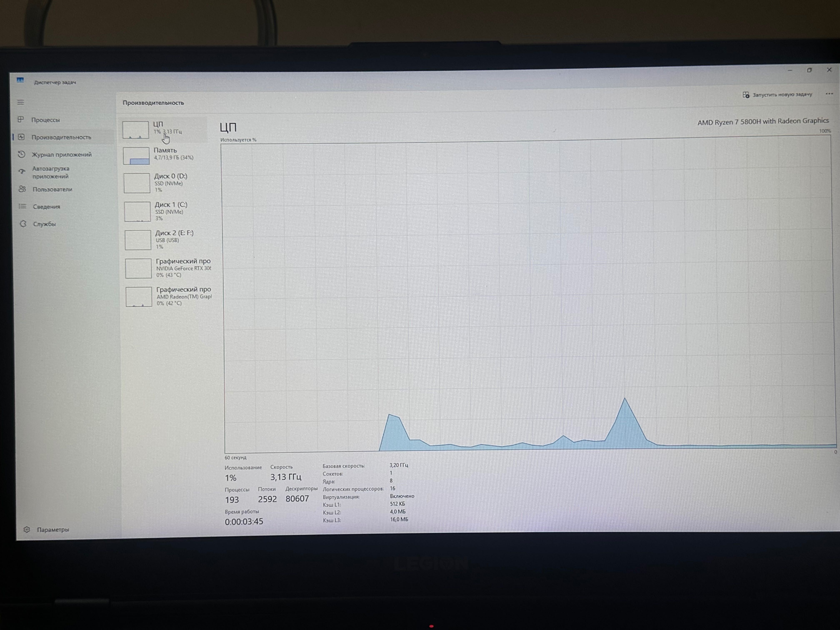This screenshot has height=630, width=840.
Task: Select the Память thumbnail graph
Action: click(136, 156)
